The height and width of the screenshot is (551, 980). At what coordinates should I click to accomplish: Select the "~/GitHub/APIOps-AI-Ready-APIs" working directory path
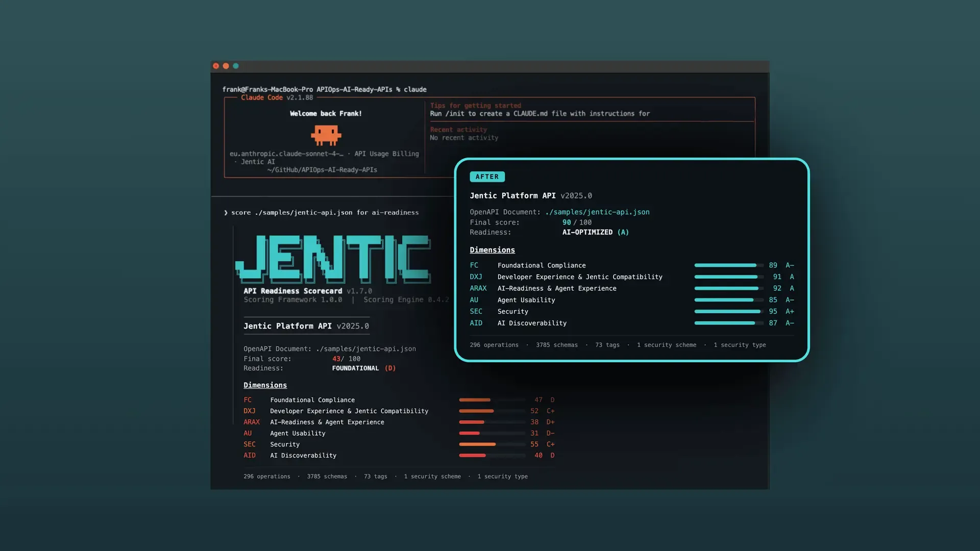(x=322, y=170)
